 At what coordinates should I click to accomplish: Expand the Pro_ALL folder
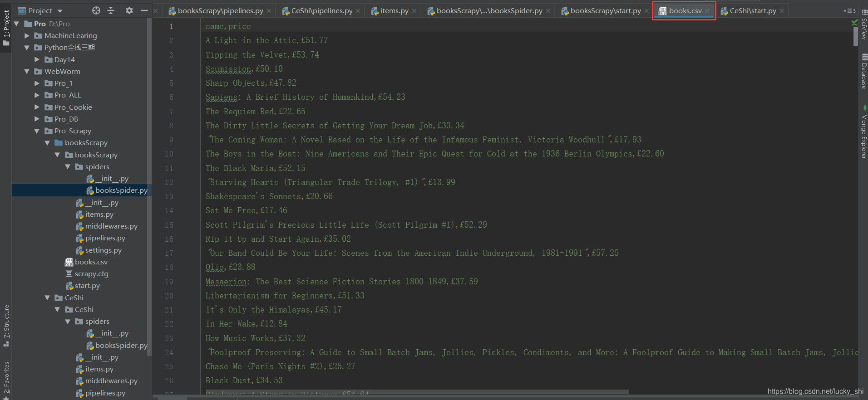click(37, 95)
